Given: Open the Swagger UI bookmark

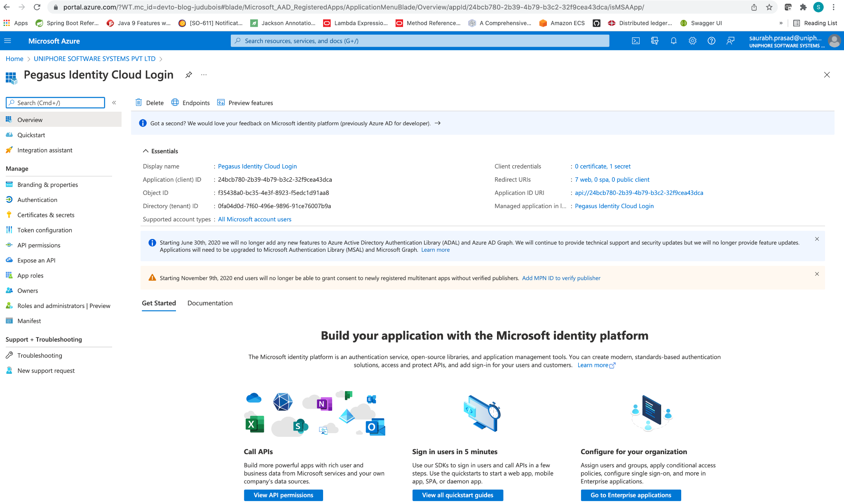Looking at the screenshot, I should point(701,23).
